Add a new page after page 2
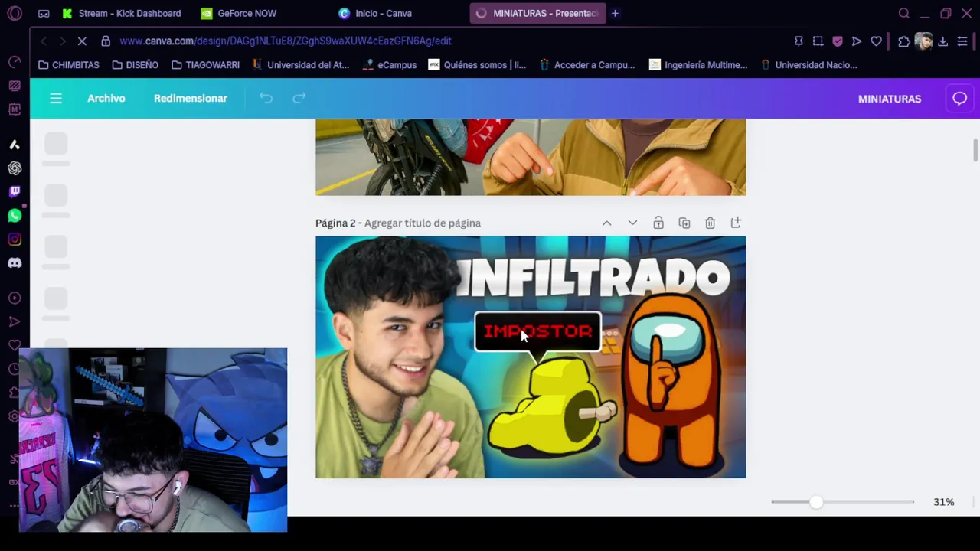Screen dimensions: 980x551 [736, 223]
